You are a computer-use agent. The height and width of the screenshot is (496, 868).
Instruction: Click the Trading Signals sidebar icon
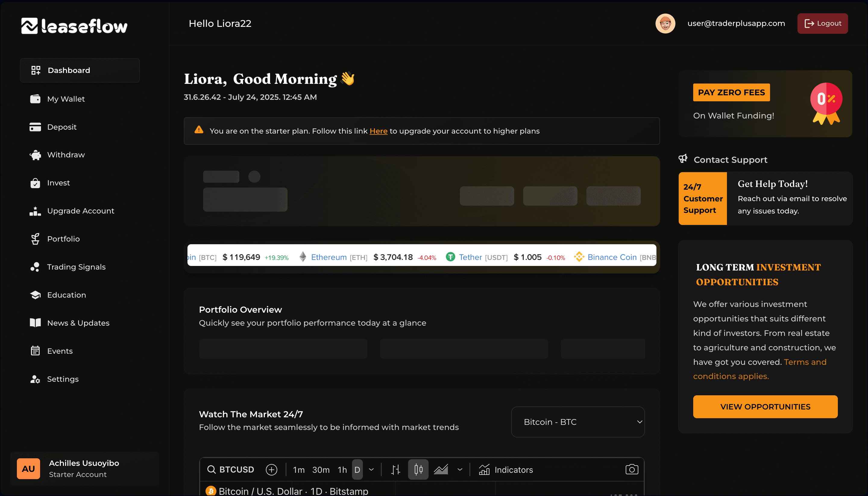35,267
